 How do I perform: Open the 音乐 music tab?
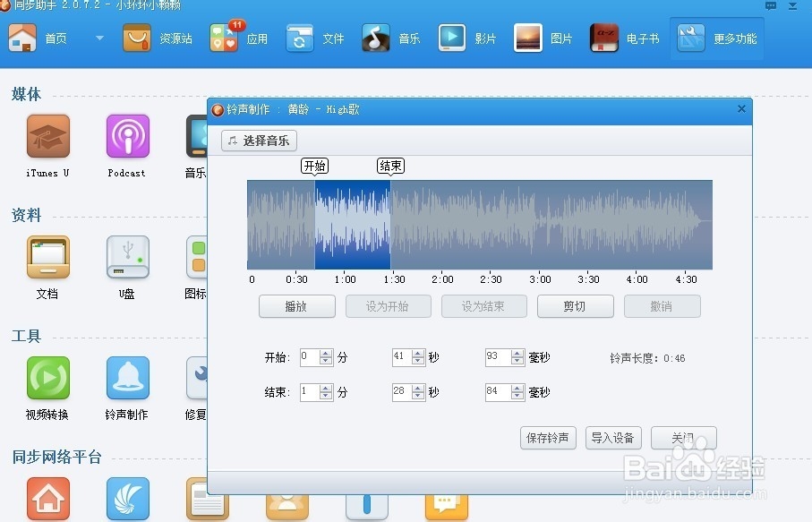click(x=391, y=39)
